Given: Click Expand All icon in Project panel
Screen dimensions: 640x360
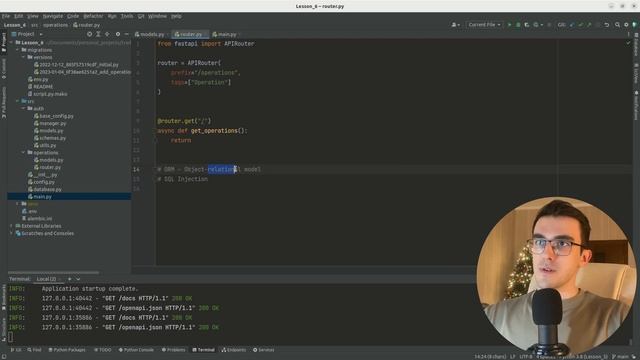Looking at the screenshot, I should click(x=98, y=34).
